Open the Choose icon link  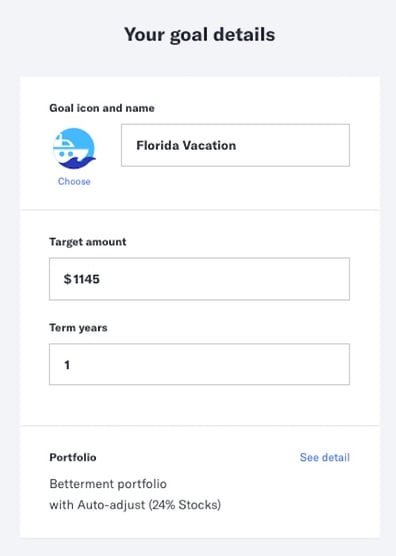(74, 182)
